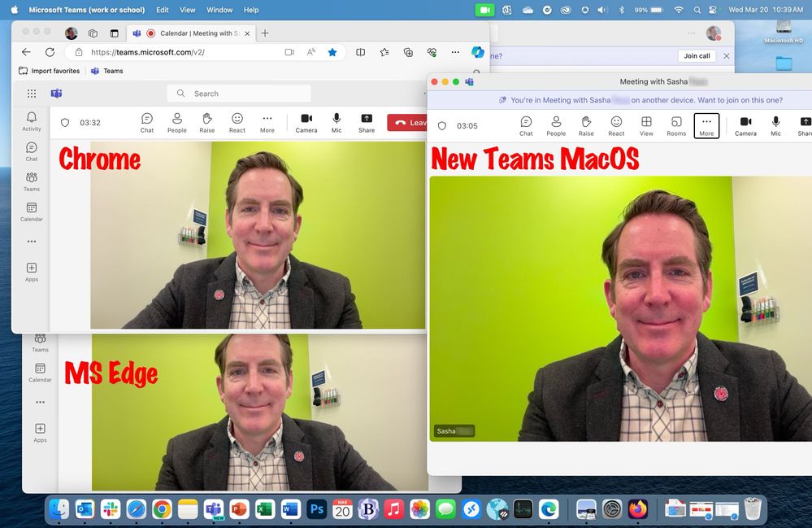812x528 pixels.
Task: Open People in New Teams MacOS window
Action: point(556,126)
